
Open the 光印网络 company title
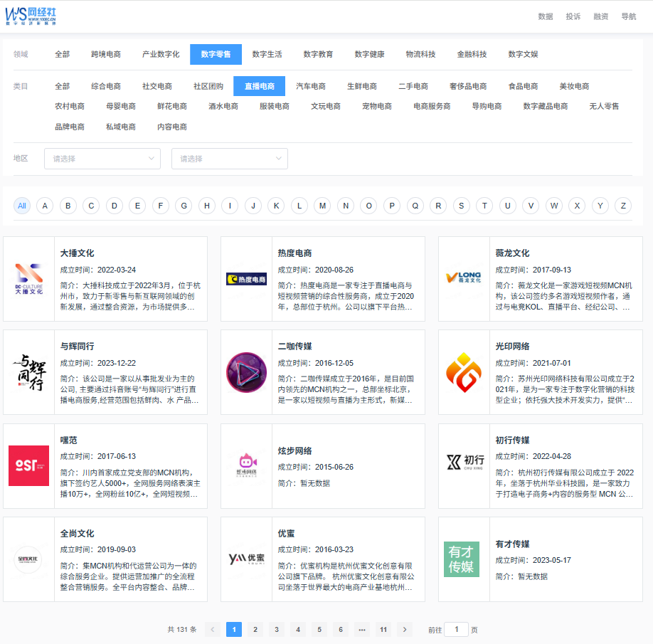pyautogui.click(x=512, y=347)
